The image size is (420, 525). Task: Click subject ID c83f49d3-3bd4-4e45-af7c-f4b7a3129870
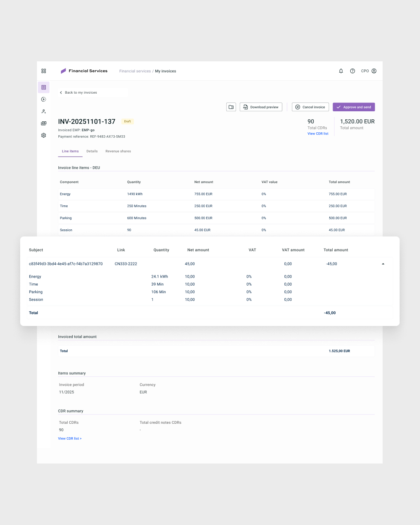(x=66, y=264)
